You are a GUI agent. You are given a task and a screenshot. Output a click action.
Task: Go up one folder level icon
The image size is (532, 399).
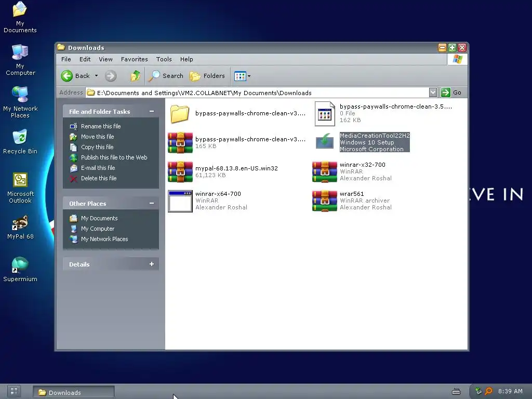[136, 76]
